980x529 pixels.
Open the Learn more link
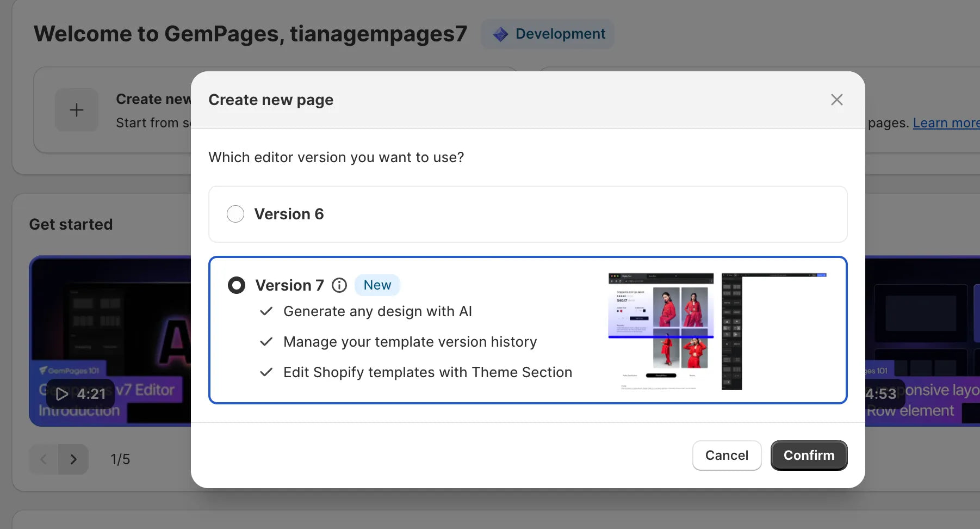click(x=946, y=123)
